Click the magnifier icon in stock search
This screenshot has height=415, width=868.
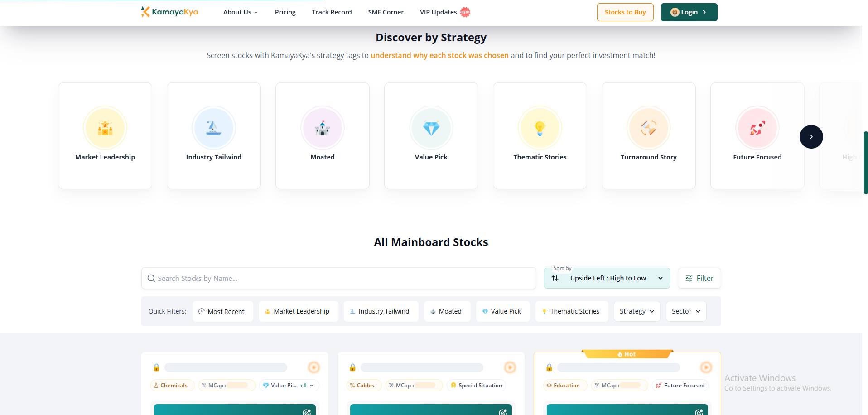(x=151, y=278)
